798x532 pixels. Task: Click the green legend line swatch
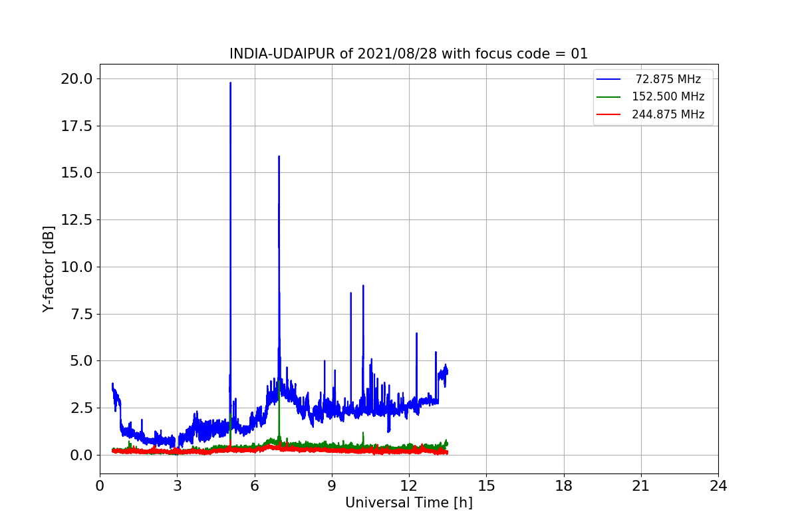tap(608, 97)
